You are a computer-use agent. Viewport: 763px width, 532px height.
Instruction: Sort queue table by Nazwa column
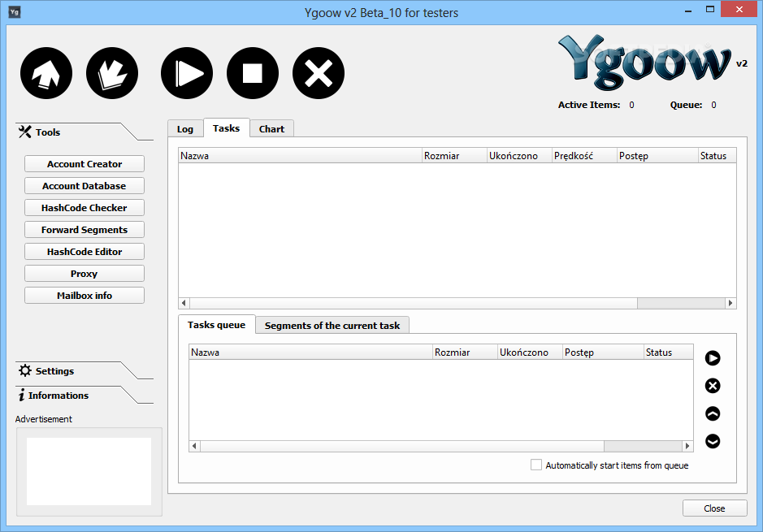(311, 352)
